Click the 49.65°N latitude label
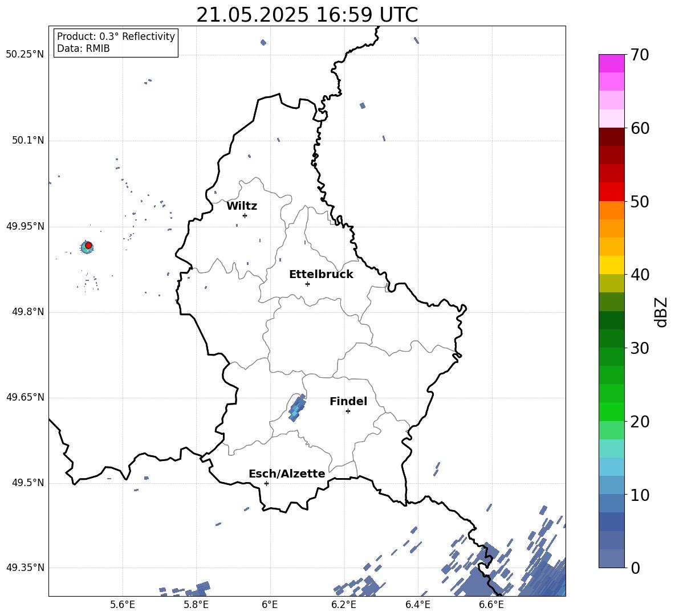 coord(25,397)
